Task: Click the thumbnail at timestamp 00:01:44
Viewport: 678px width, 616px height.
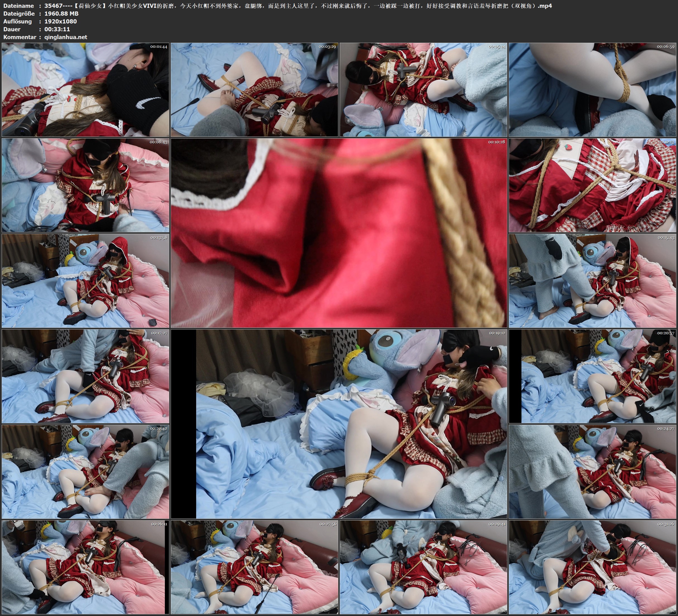Action: tap(85, 90)
